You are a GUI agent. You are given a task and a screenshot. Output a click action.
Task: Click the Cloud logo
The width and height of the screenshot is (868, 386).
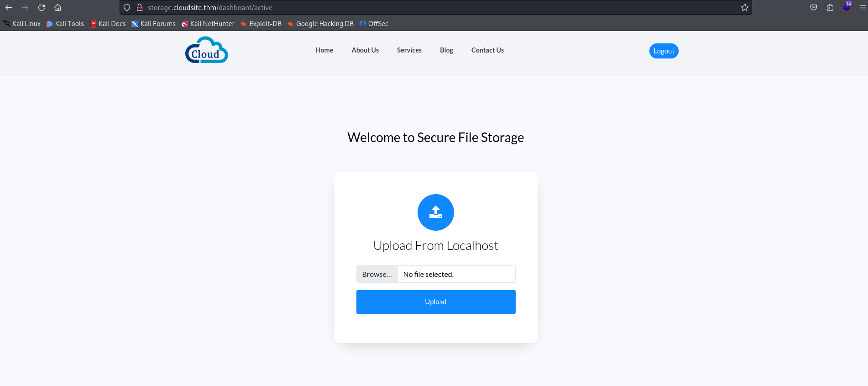click(207, 50)
